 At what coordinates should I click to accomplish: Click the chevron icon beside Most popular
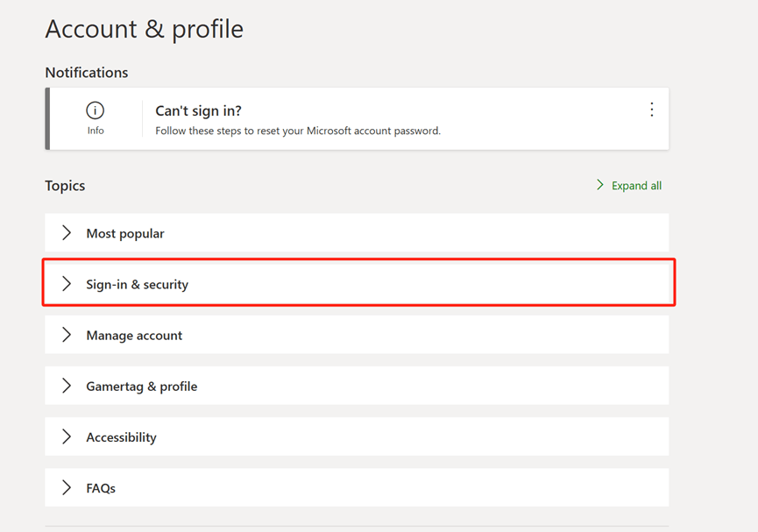[67, 232]
